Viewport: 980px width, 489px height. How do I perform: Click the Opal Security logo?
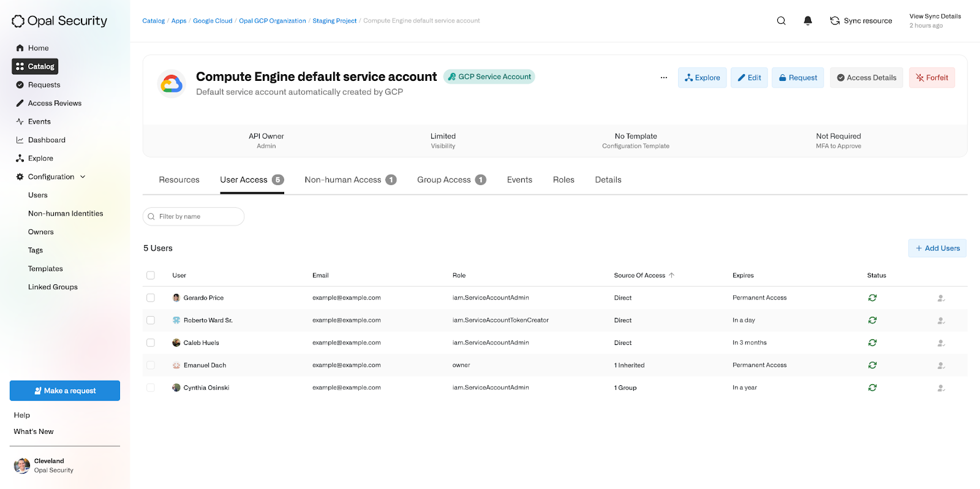(59, 21)
